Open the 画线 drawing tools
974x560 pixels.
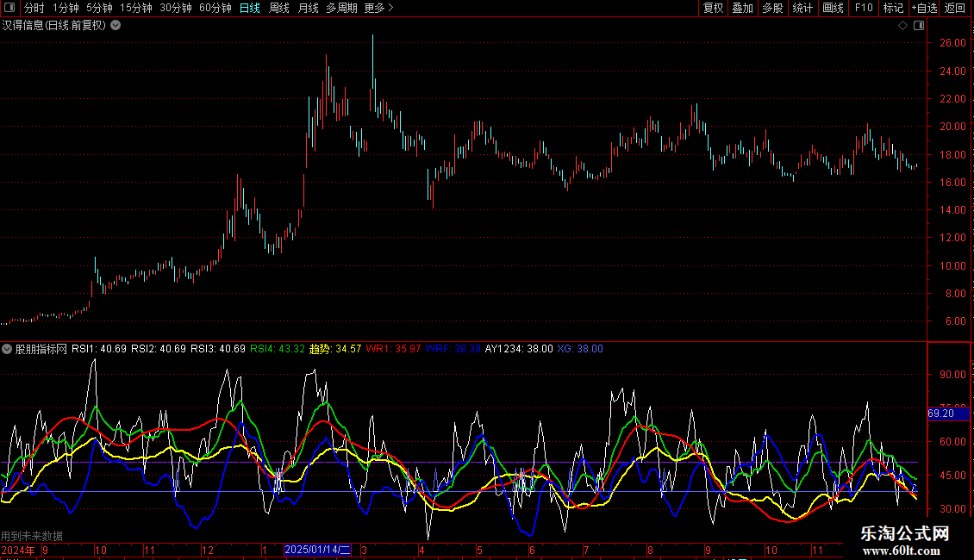[833, 8]
